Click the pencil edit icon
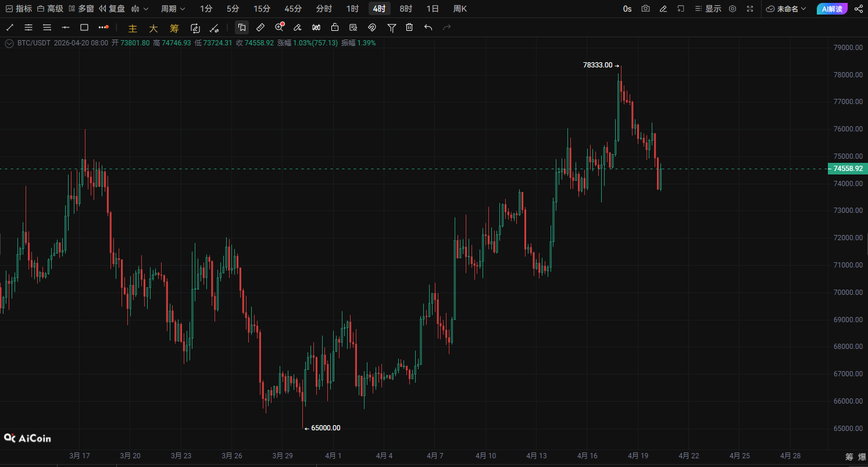The width and height of the screenshot is (868, 467). click(663, 9)
